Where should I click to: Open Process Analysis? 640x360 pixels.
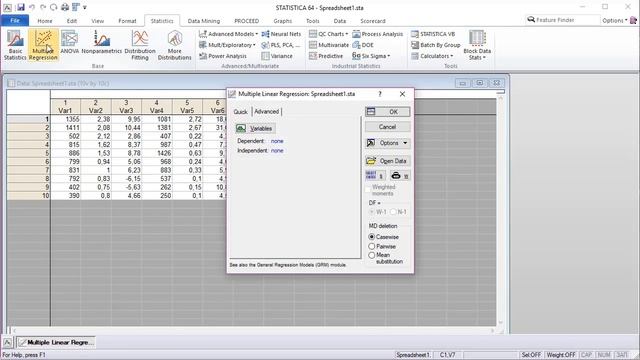pos(378,34)
